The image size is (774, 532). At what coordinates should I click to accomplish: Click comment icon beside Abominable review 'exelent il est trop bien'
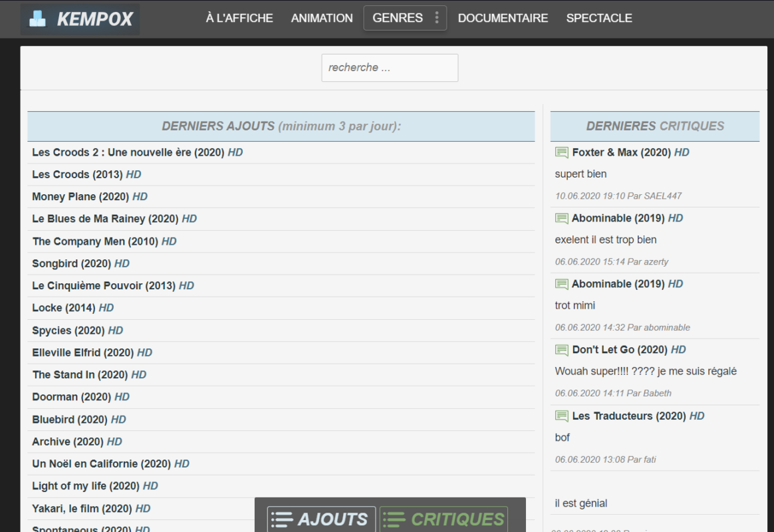click(x=561, y=218)
